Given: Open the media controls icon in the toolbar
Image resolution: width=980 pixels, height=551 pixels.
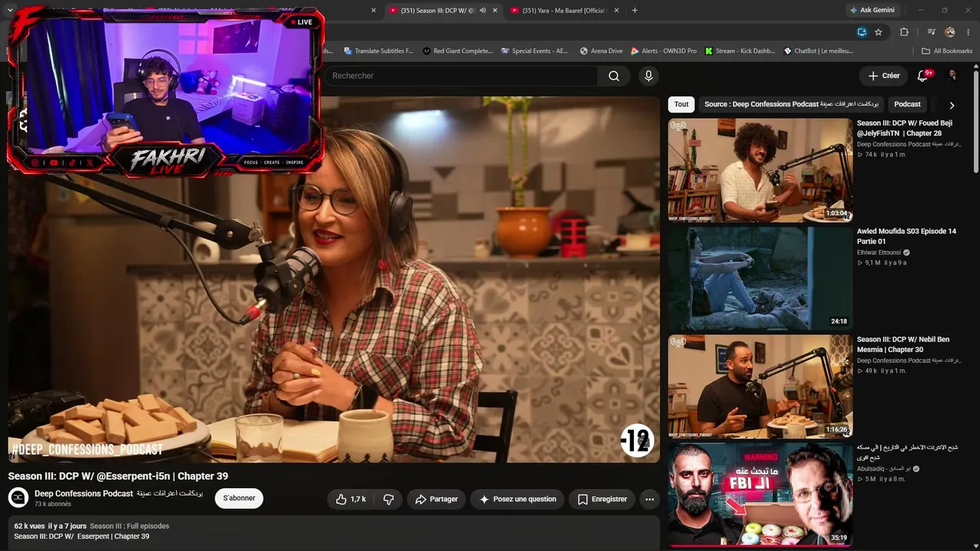Looking at the screenshot, I should (x=931, y=32).
